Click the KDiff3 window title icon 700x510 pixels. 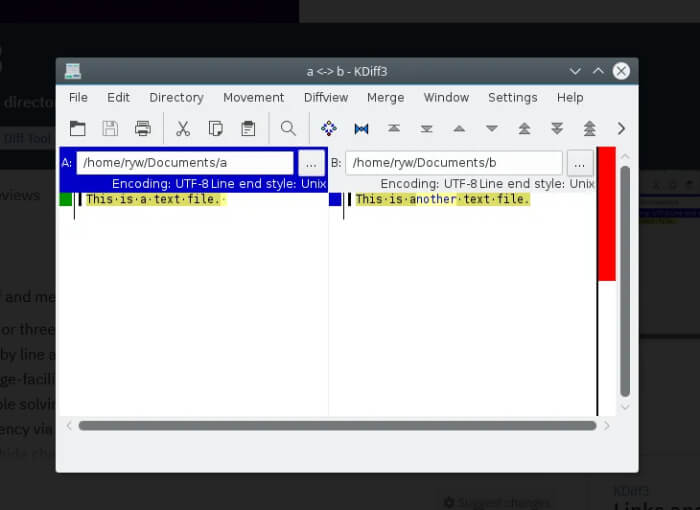(73, 71)
